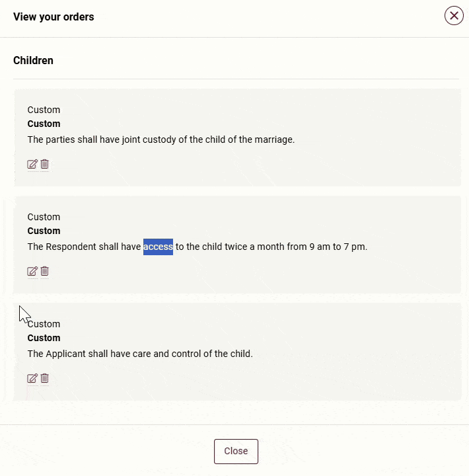Click the highlighted word "access"

158,247
